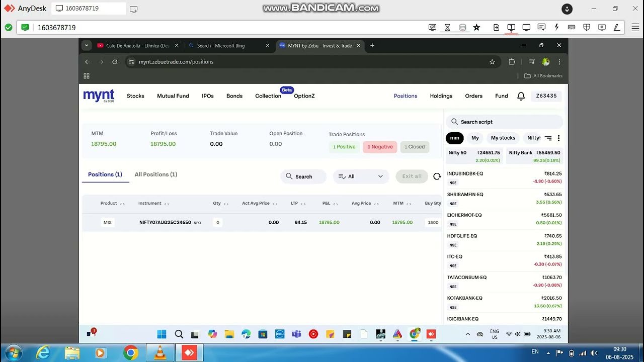The image size is (644, 362).
Task: Open notifications bell icon
Action: (x=521, y=96)
